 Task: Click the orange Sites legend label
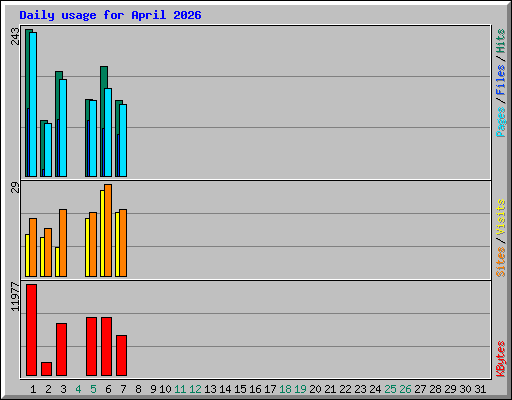point(501,262)
